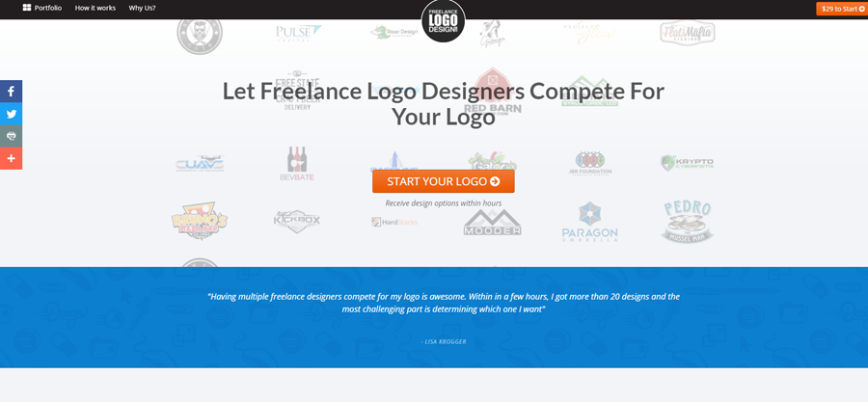Select the Paragon Umbrella logo thumbnail
Image resolution: width=868 pixels, height=402 pixels.
click(x=589, y=222)
